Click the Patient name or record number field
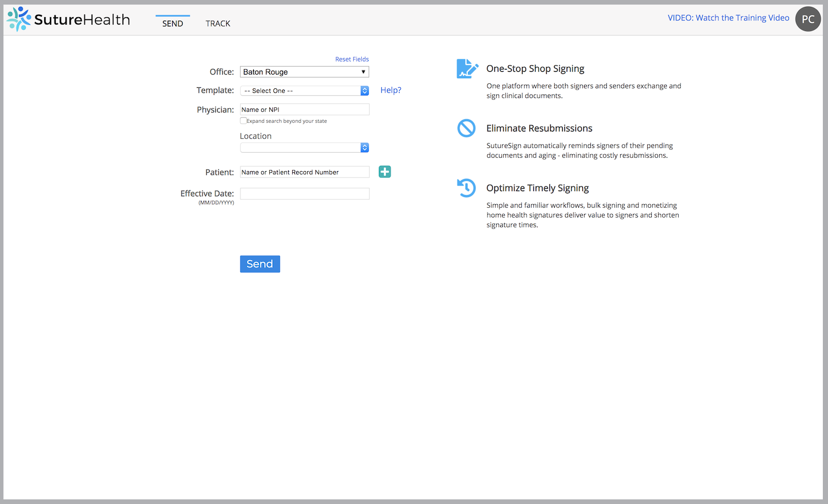This screenshot has height=504, width=828. point(304,172)
